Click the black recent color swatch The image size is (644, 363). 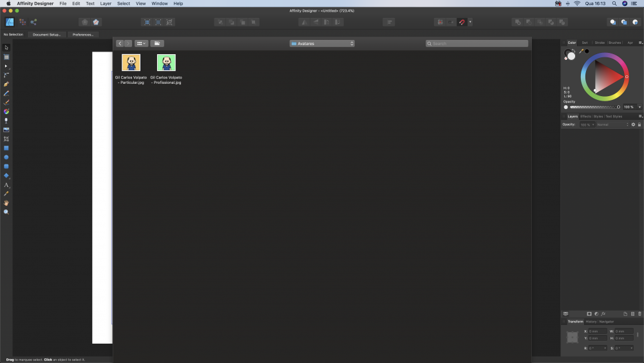tap(587, 52)
